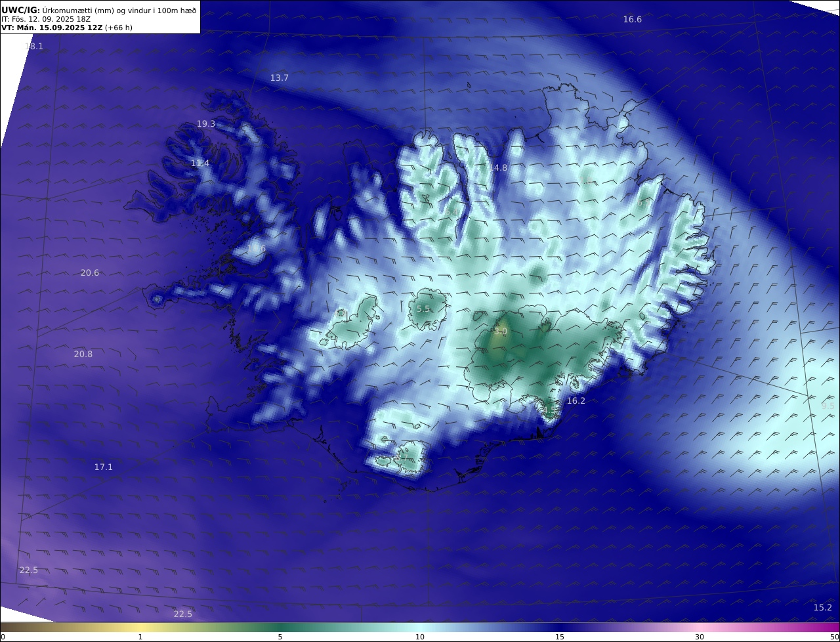Click the "(+66 h)" forecast lead label
The image size is (840, 642).
tap(119, 28)
